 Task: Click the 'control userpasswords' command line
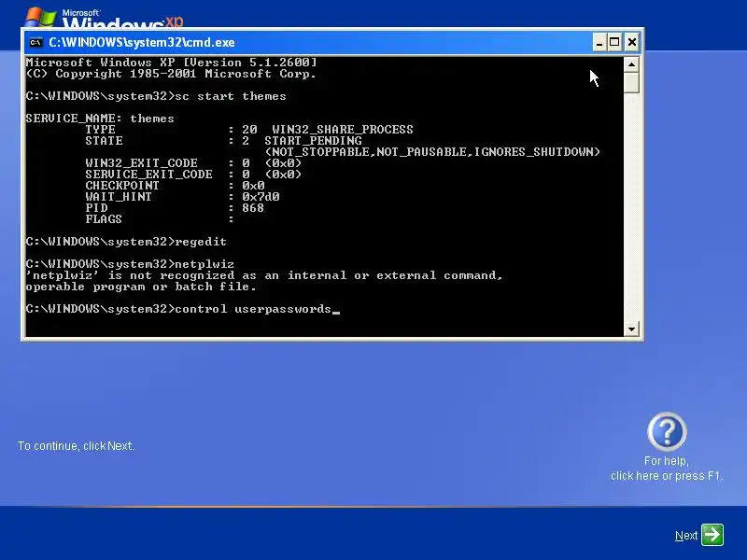click(x=182, y=309)
